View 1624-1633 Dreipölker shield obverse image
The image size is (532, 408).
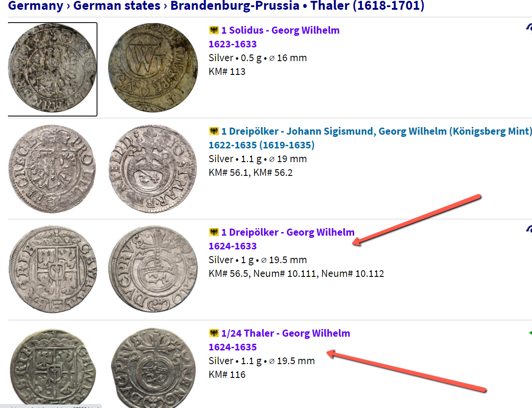pos(53,269)
